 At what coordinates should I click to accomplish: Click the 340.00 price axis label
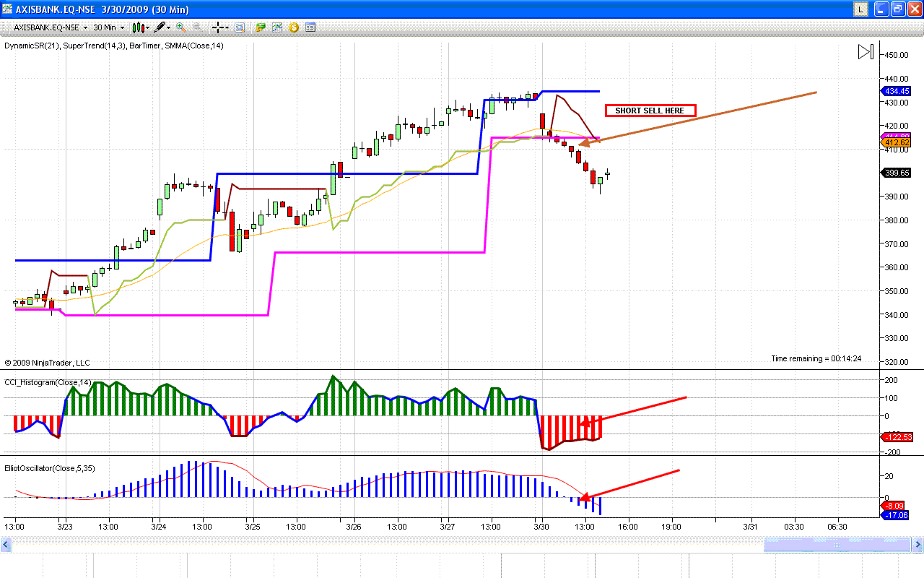pos(898,315)
